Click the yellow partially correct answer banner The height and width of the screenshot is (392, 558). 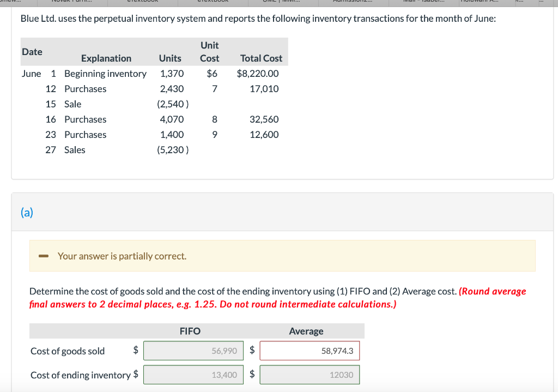pos(282,256)
